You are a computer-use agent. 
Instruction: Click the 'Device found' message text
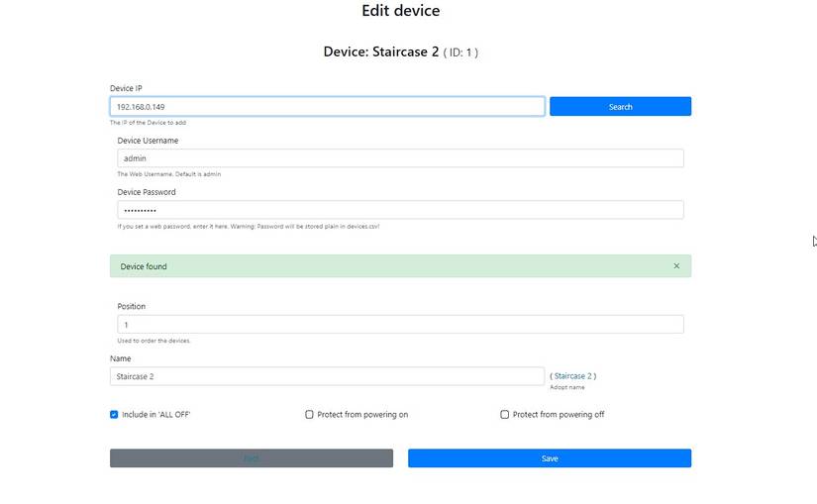click(144, 266)
